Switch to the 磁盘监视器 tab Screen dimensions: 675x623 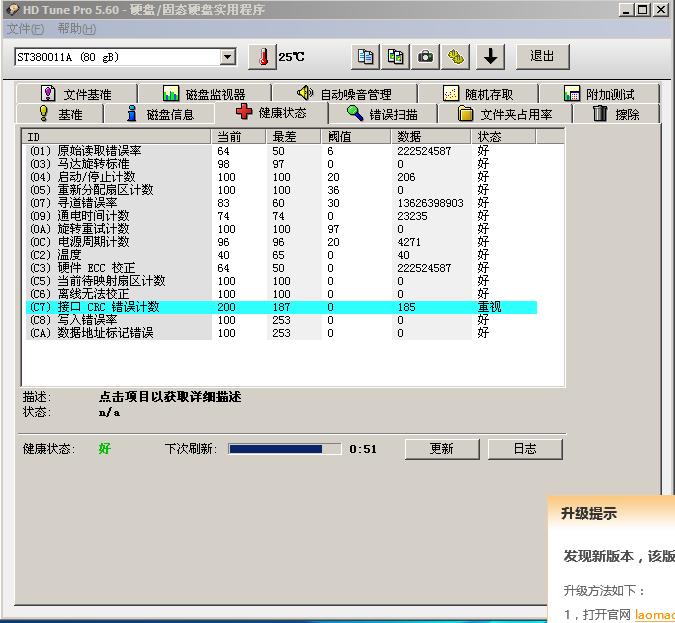coord(204,93)
